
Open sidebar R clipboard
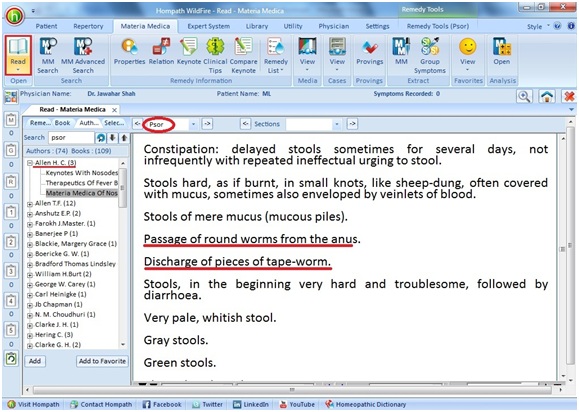[11, 181]
